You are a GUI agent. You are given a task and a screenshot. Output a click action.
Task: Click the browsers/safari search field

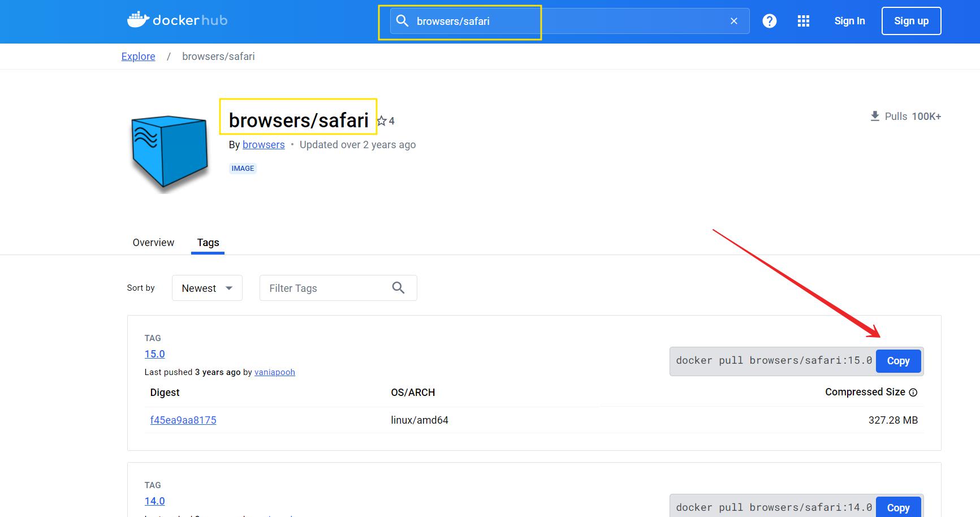569,21
